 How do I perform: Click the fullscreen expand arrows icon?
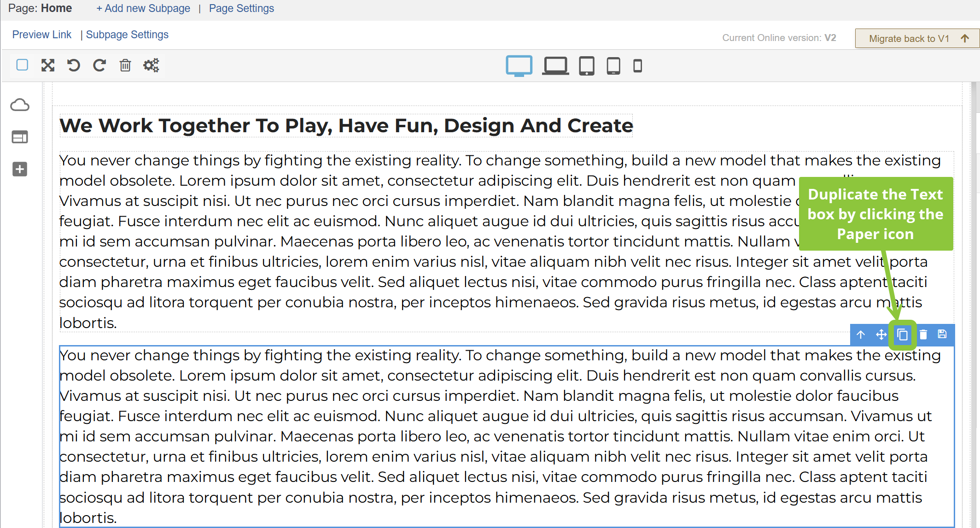pos(48,65)
